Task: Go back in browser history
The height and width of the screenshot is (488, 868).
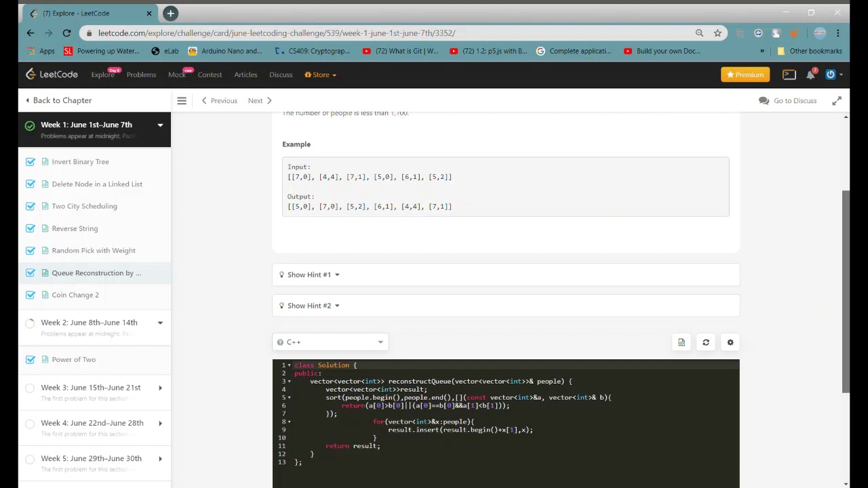Action: tap(31, 33)
